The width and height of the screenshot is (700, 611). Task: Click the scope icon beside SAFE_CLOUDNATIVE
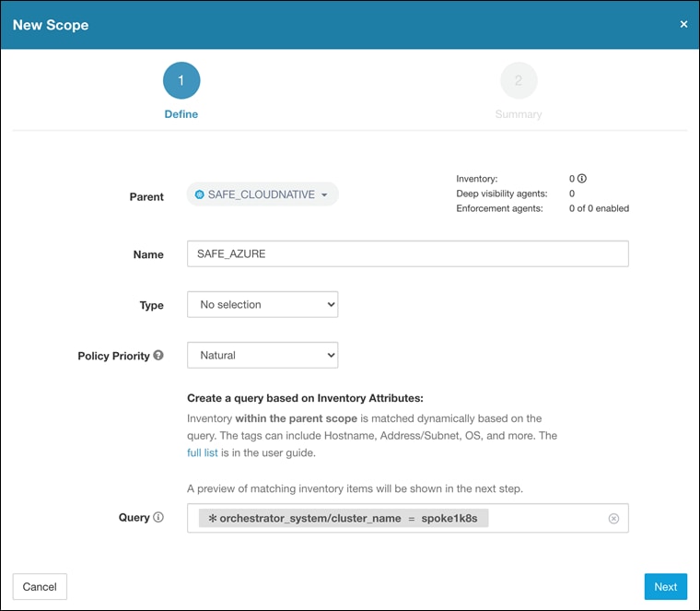point(199,195)
